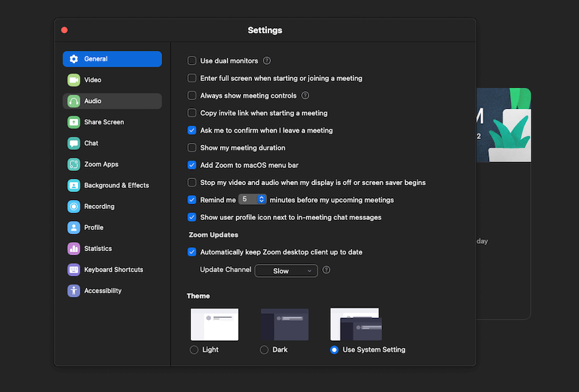Select the Dark theme radio button

point(264,350)
